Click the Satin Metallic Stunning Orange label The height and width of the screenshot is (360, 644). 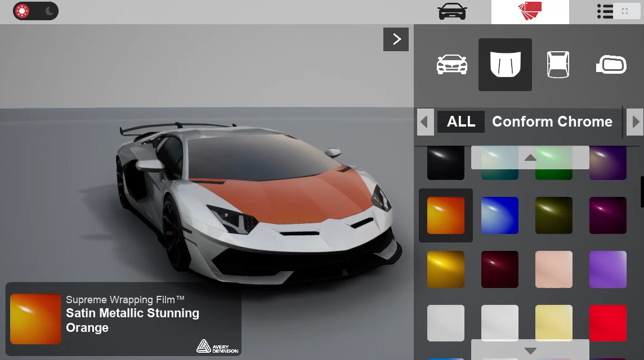(x=133, y=320)
